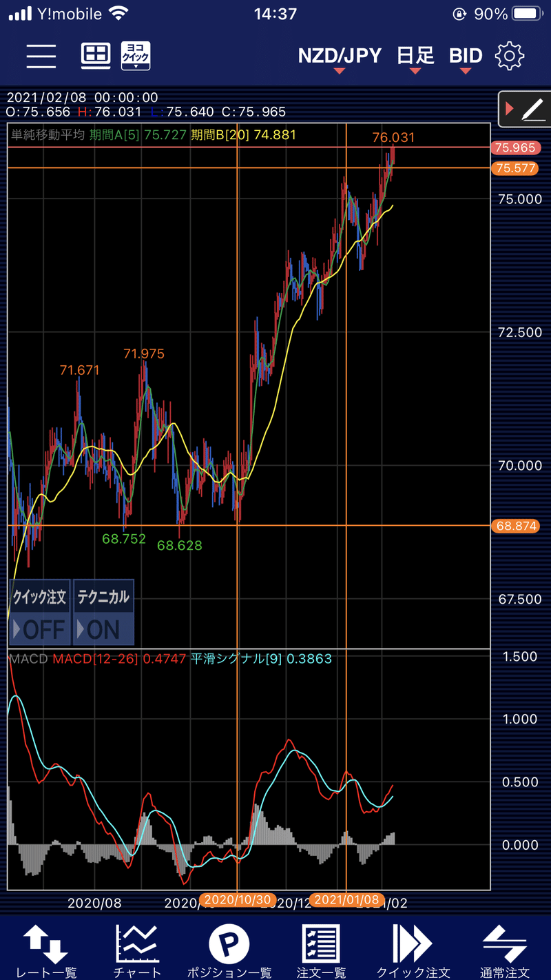Tap 平滑シグナル[9] 0.3863 label

(x=261, y=659)
